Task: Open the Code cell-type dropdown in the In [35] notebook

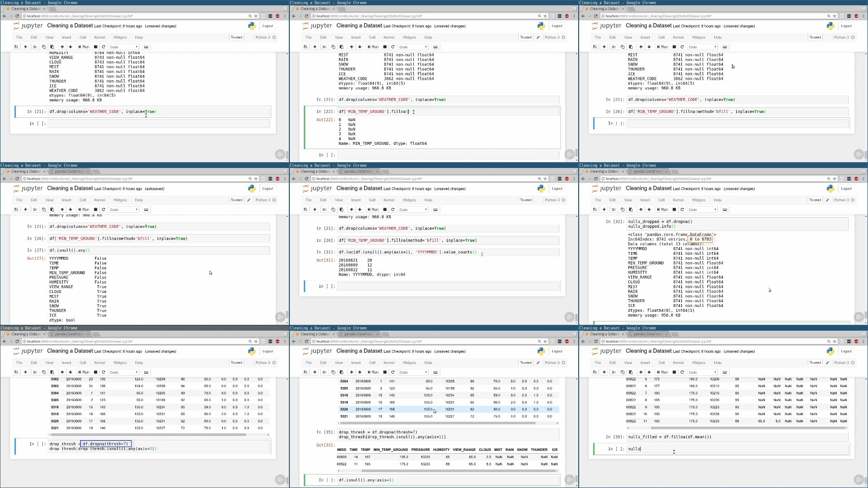Action: click(x=413, y=372)
